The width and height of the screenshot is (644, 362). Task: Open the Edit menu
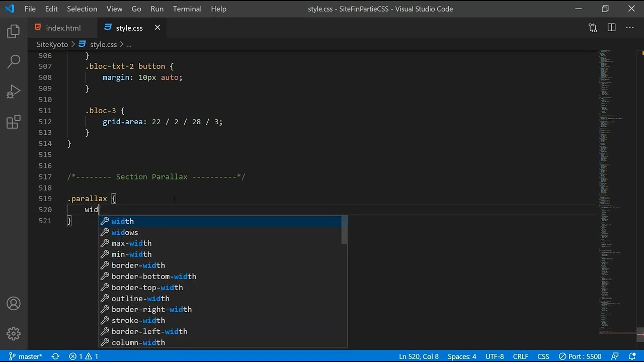click(x=51, y=9)
